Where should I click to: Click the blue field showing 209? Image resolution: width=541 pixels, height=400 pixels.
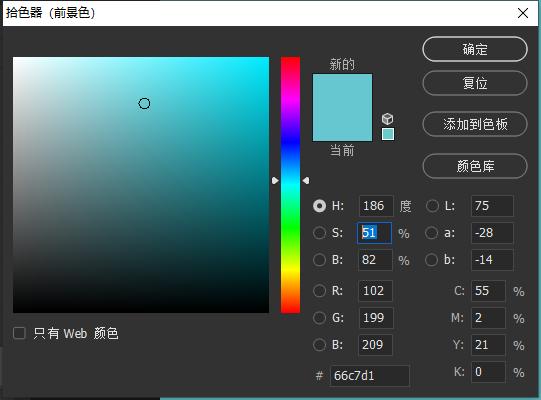coord(375,344)
